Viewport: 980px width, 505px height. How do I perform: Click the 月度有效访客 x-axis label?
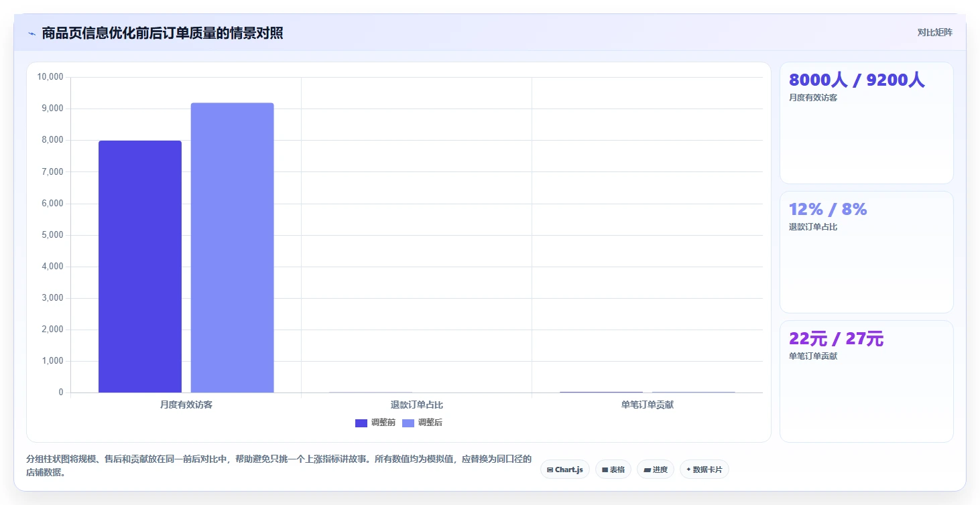[186, 405]
